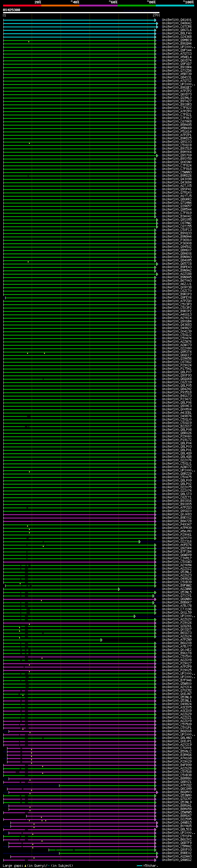Image resolution: width=197 pixels, height=868 pixels.
Task: Select the cyan alignment bar for UniRef100_Q41401
Action: pyautogui.click(x=80, y=20)
